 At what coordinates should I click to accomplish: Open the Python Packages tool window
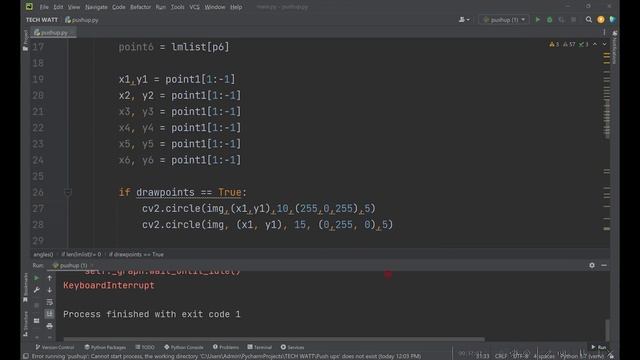coord(105,347)
